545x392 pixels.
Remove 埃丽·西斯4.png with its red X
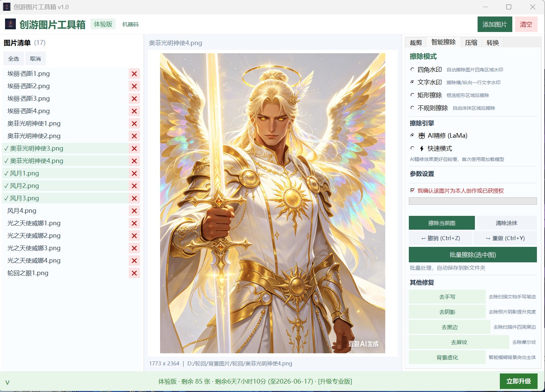[x=134, y=111]
